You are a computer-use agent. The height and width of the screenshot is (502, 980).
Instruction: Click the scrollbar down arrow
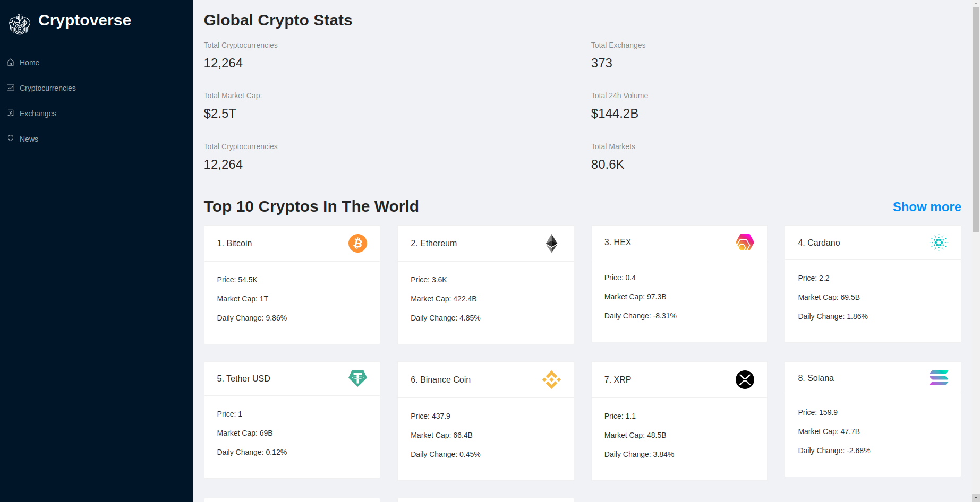(x=976, y=498)
